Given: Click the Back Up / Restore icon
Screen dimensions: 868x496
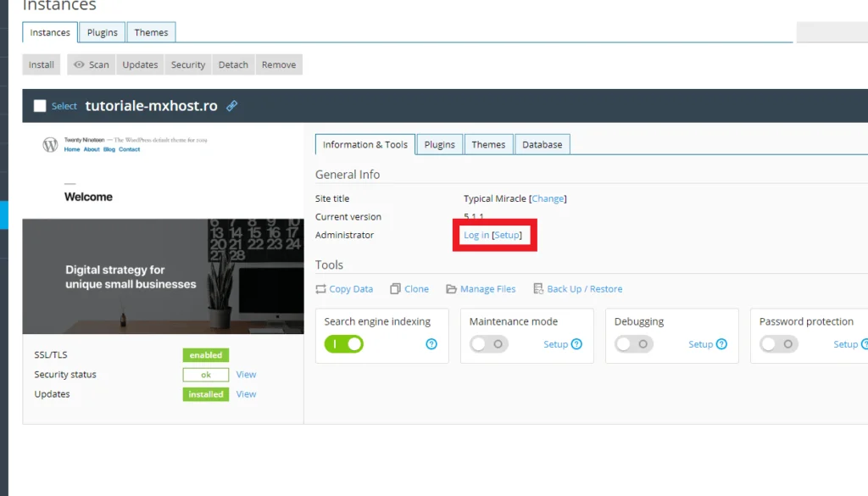Looking at the screenshot, I should point(538,289).
